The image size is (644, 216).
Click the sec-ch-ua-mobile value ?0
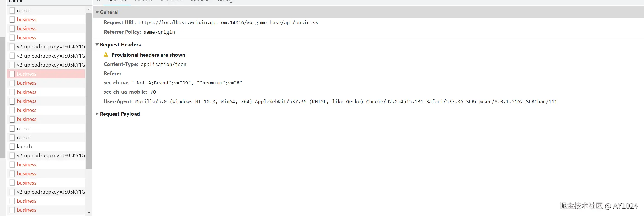tap(153, 92)
